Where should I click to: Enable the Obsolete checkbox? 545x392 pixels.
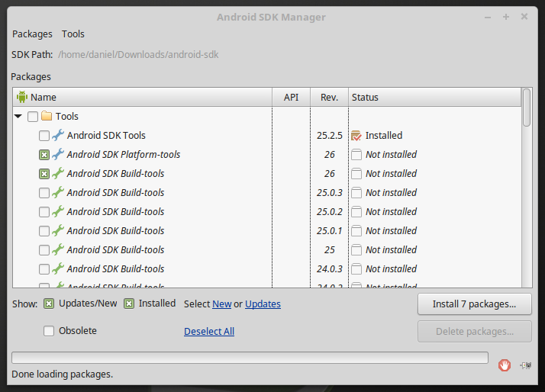coord(49,331)
